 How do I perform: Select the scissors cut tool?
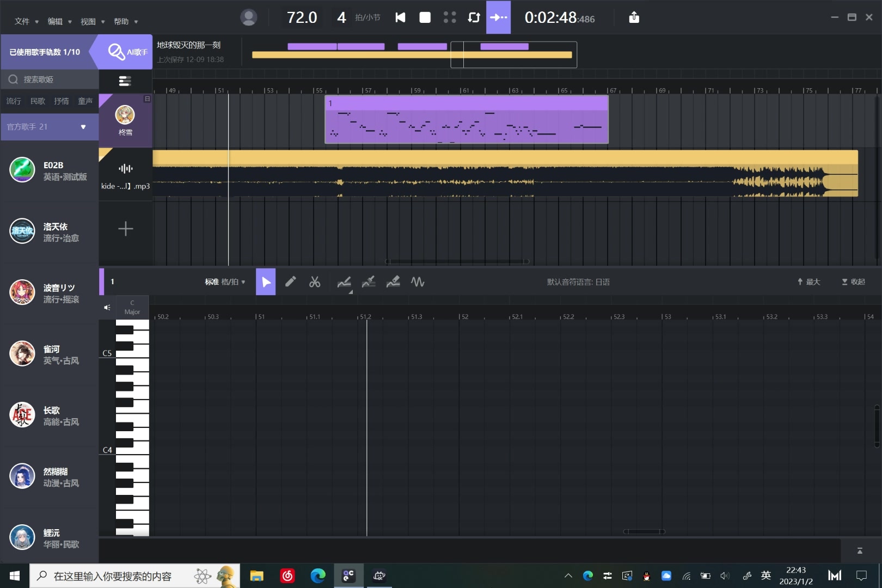(x=315, y=281)
